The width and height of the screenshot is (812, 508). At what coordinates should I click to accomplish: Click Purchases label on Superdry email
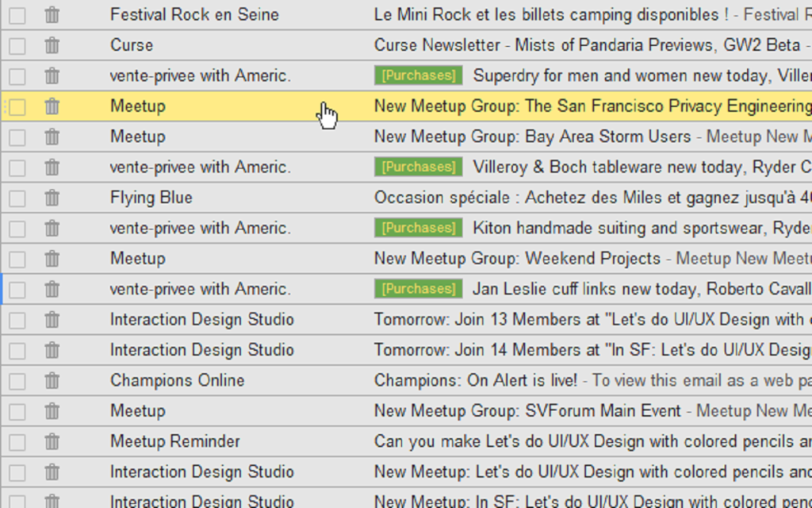pos(418,75)
